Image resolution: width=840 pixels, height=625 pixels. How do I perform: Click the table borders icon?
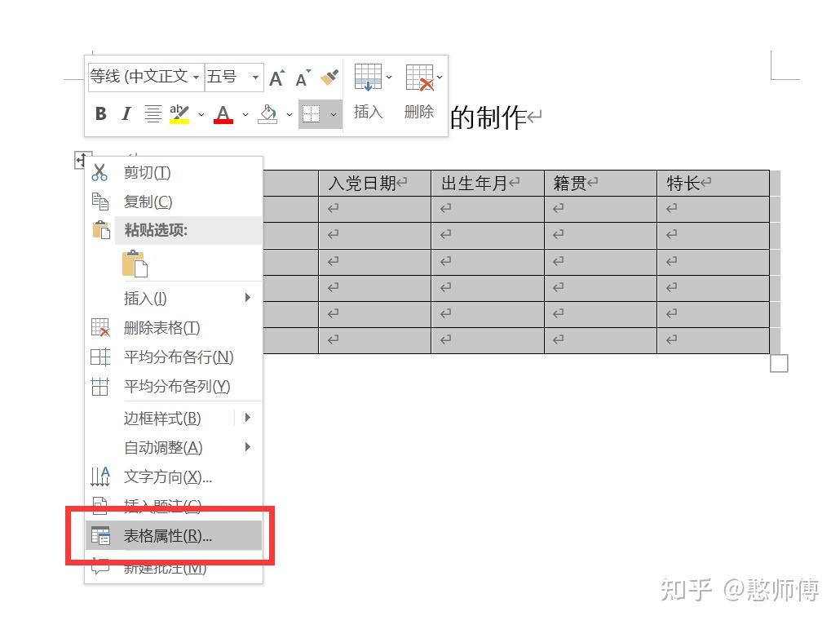[x=312, y=113]
